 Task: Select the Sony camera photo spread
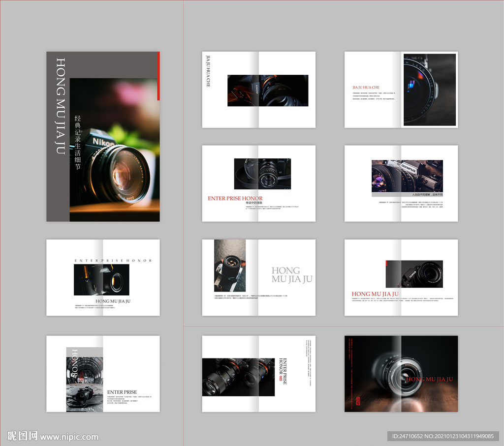tap(267, 90)
